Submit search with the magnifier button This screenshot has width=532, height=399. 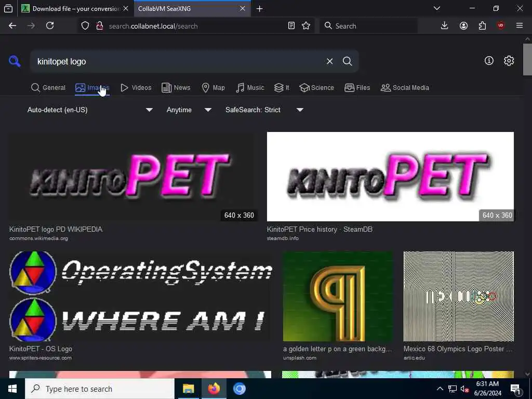(x=347, y=61)
